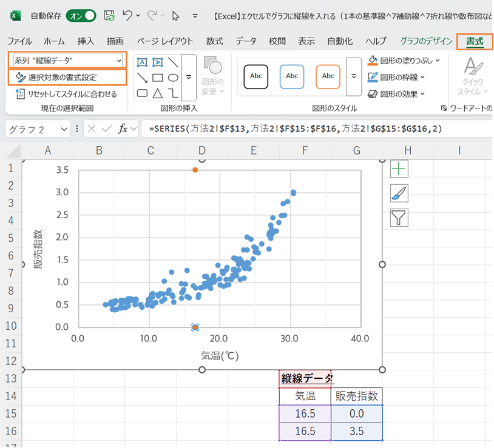
Task: Select column D header
Action: pos(202,151)
